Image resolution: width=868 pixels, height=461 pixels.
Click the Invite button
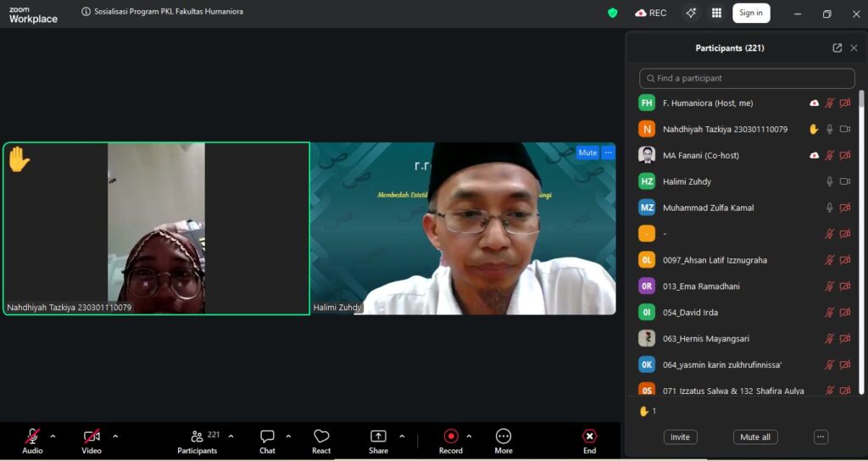680,437
